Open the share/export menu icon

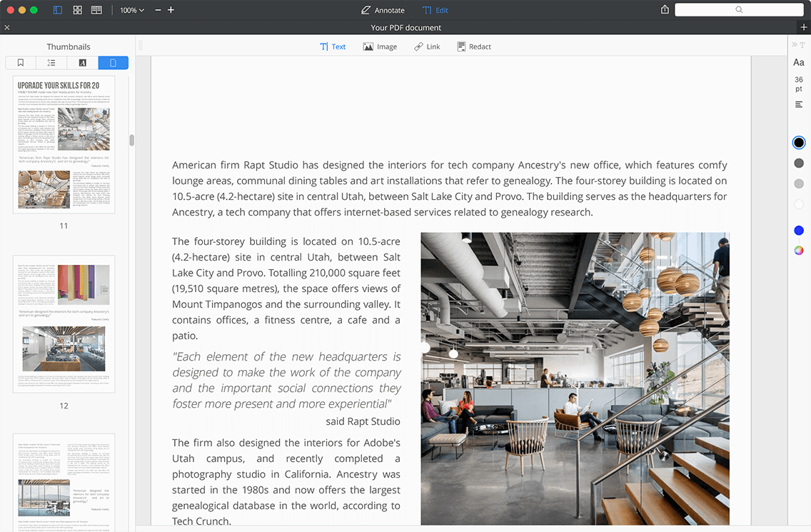(x=665, y=9)
